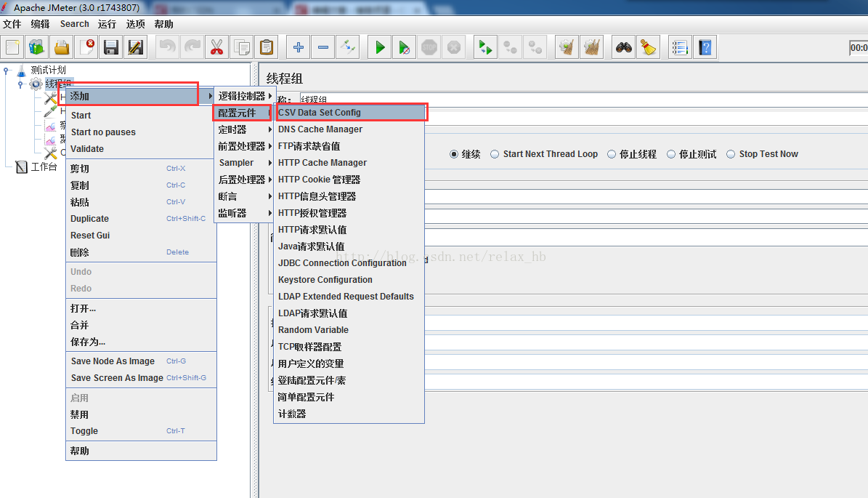Screen dimensions: 868x498
Task: Expand the 定时器 submenu
Action: [245, 129]
